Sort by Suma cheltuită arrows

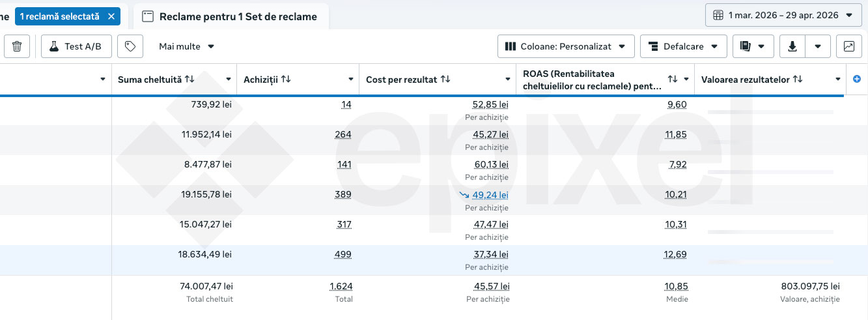189,79
